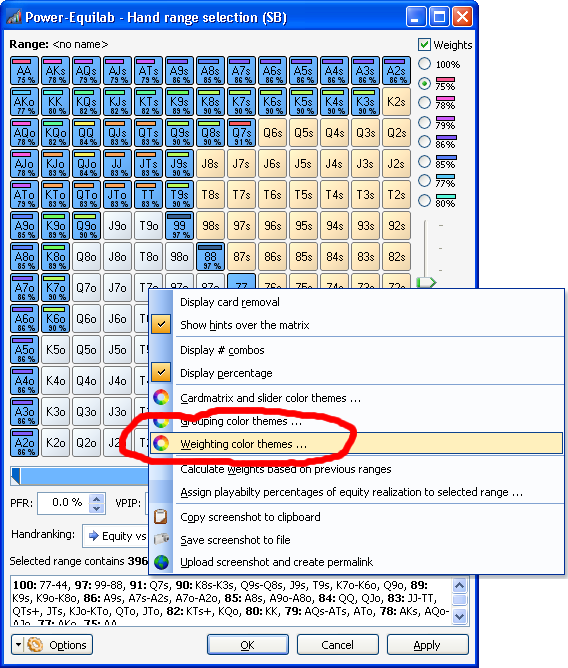The image size is (568, 668).
Task: Click the K5o hand cell
Action: click(x=55, y=350)
